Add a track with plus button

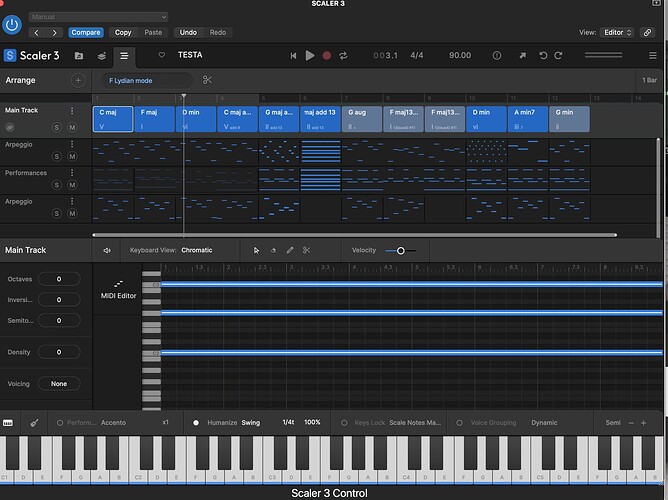tap(78, 80)
